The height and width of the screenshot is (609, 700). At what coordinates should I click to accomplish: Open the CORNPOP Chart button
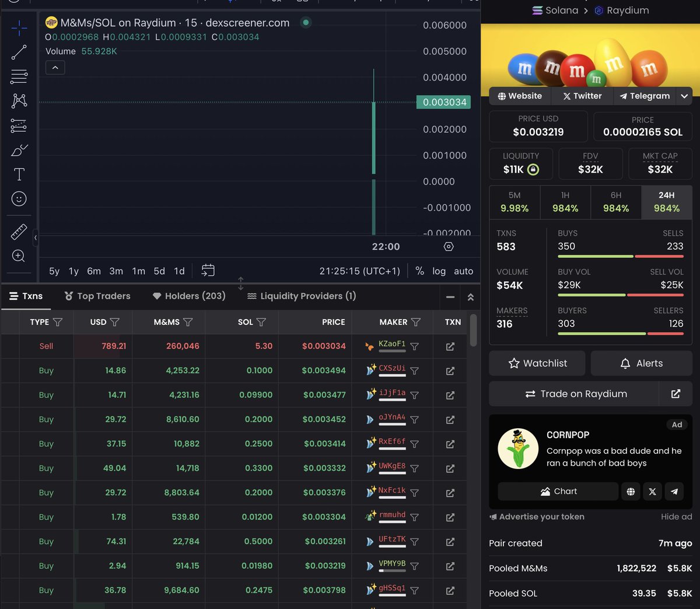pyautogui.click(x=558, y=492)
